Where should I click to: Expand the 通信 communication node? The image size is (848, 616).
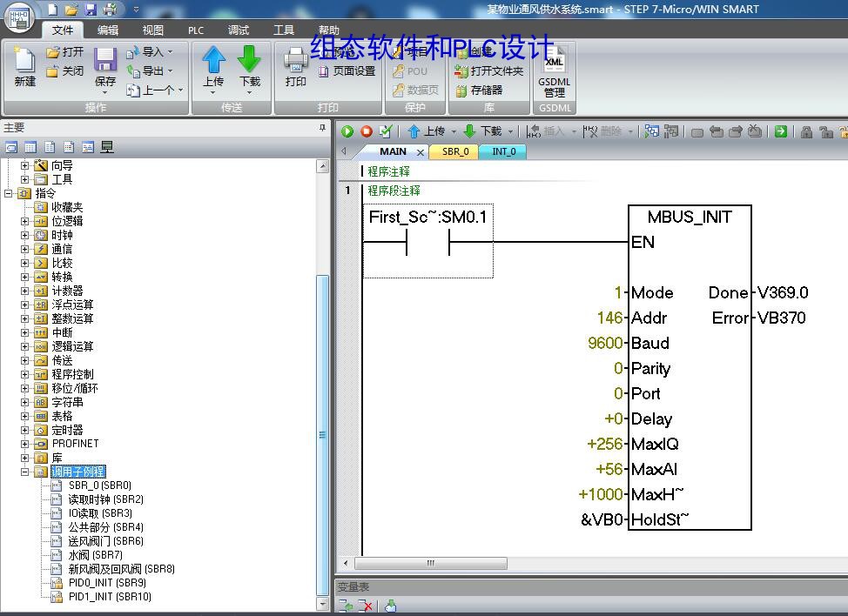click(24, 249)
